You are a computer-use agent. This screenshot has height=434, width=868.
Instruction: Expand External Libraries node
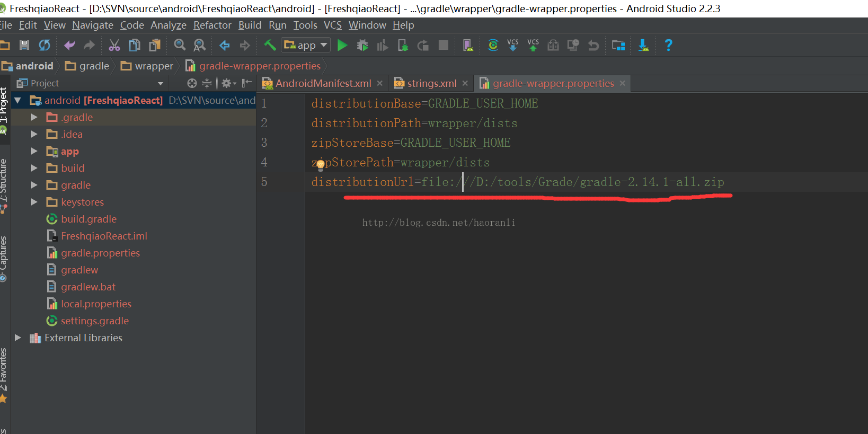(x=17, y=338)
